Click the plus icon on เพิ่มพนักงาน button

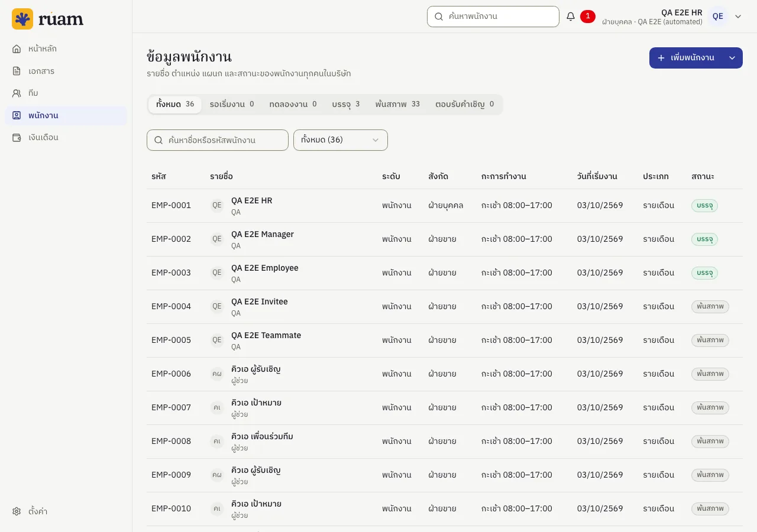[661, 58]
